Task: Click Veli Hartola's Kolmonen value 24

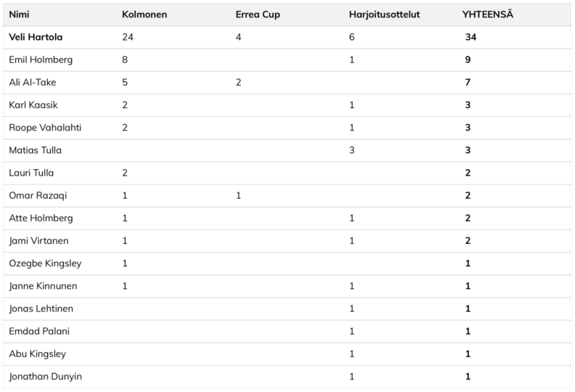Action: 129,37
